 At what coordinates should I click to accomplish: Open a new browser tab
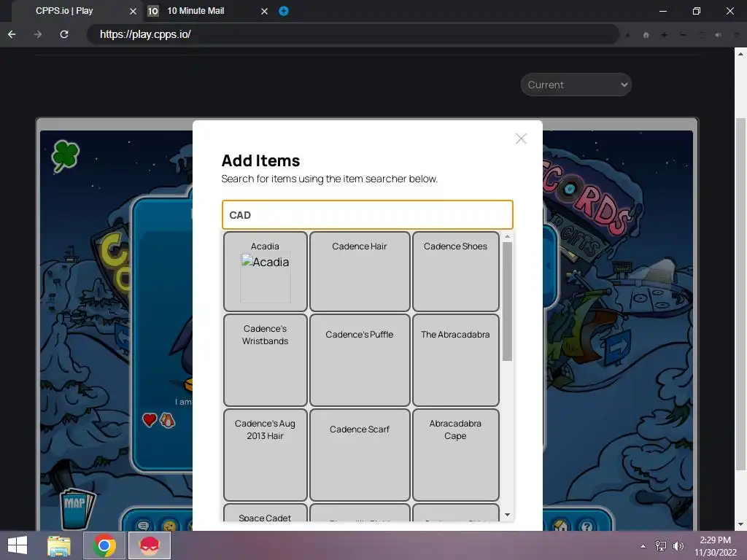pos(284,11)
